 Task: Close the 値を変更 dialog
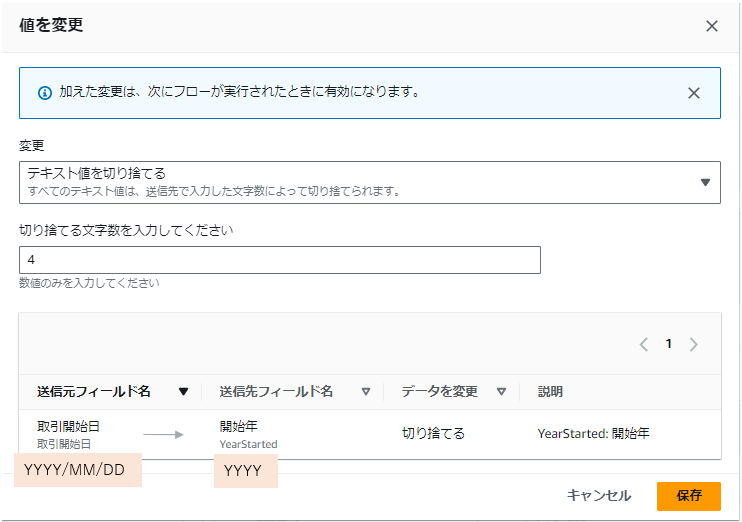tap(712, 26)
